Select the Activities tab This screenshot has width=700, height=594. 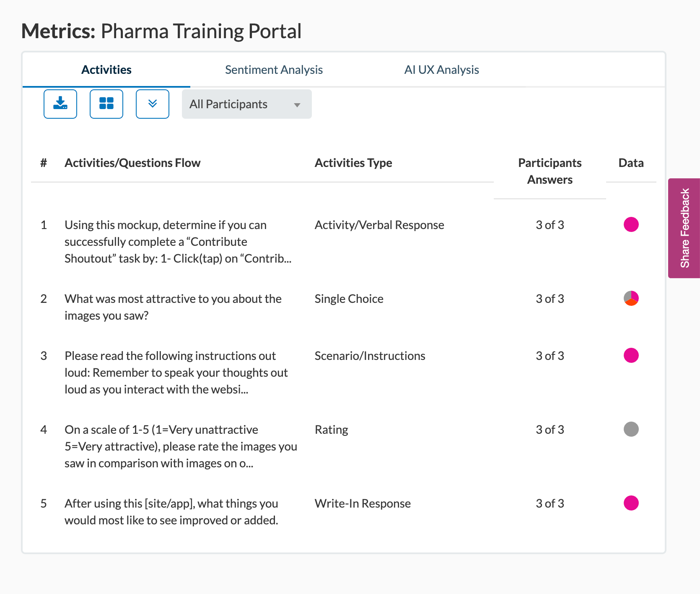tap(106, 70)
